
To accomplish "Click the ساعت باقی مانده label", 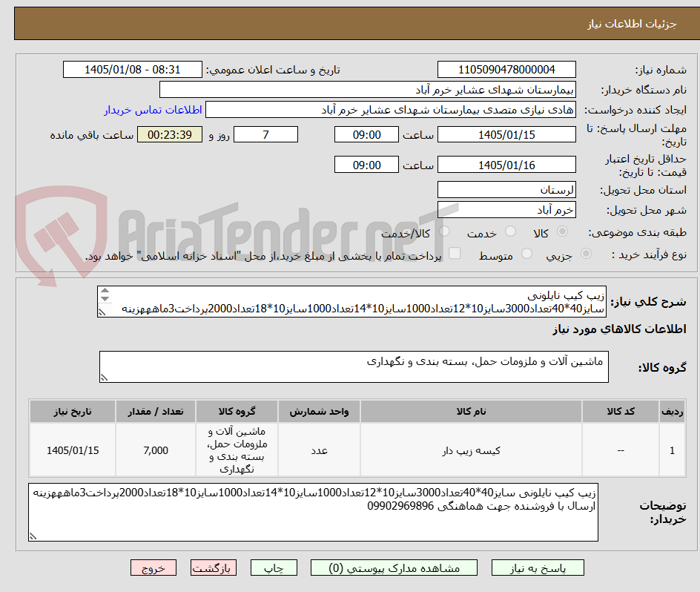I will coord(91,135).
